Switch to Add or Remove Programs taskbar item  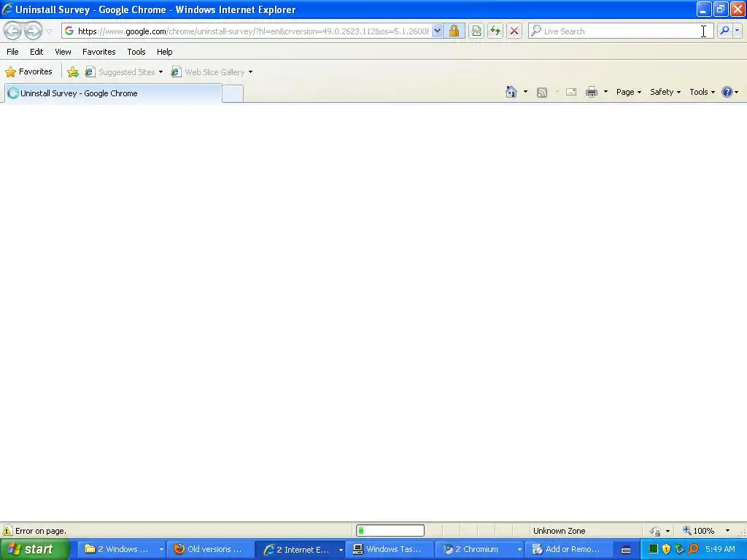[x=568, y=550]
